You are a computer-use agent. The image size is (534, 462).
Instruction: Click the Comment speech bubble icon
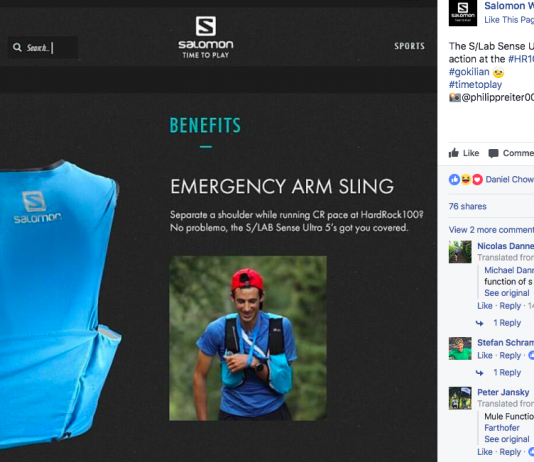(x=493, y=154)
